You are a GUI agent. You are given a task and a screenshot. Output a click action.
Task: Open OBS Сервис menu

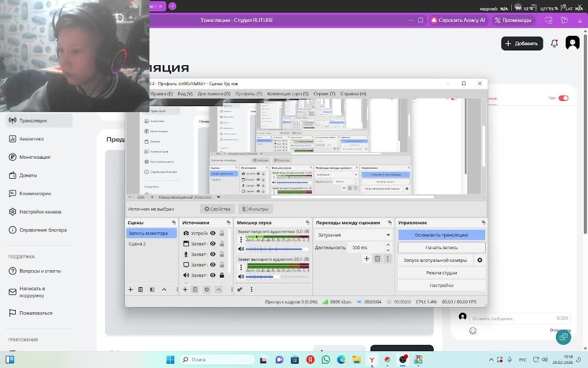[324, 94]
